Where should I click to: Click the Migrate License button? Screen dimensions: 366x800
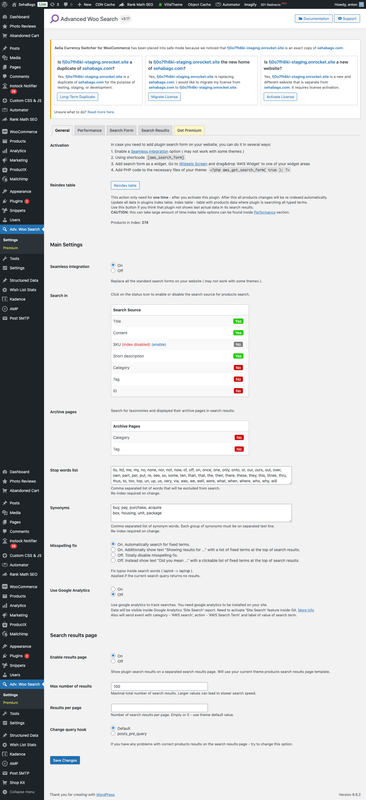(164, 96)
